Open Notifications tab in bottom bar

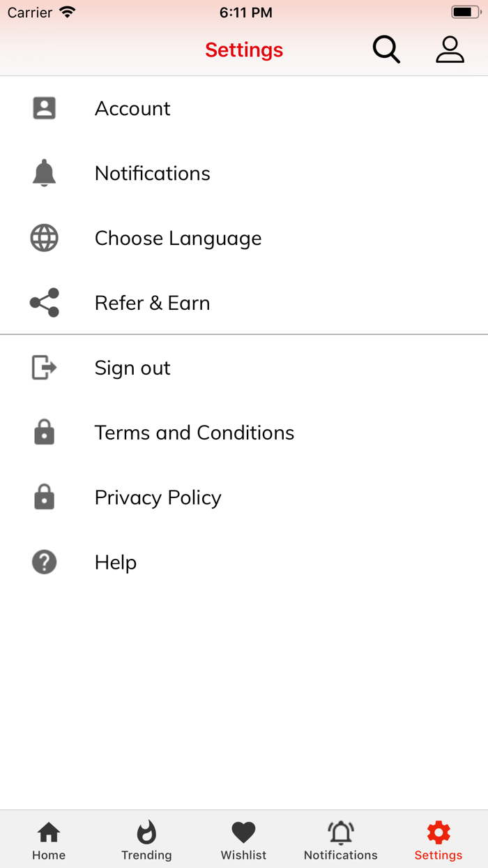[x=341, y=840]
